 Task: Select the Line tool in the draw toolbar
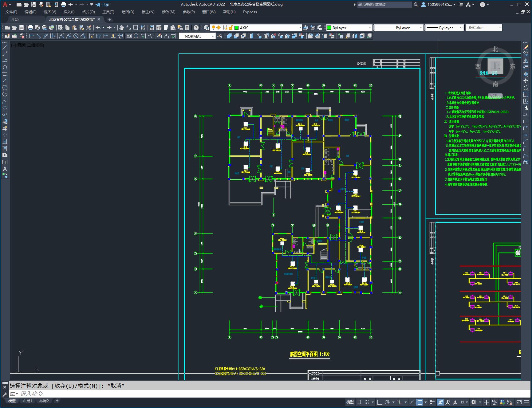5,47
